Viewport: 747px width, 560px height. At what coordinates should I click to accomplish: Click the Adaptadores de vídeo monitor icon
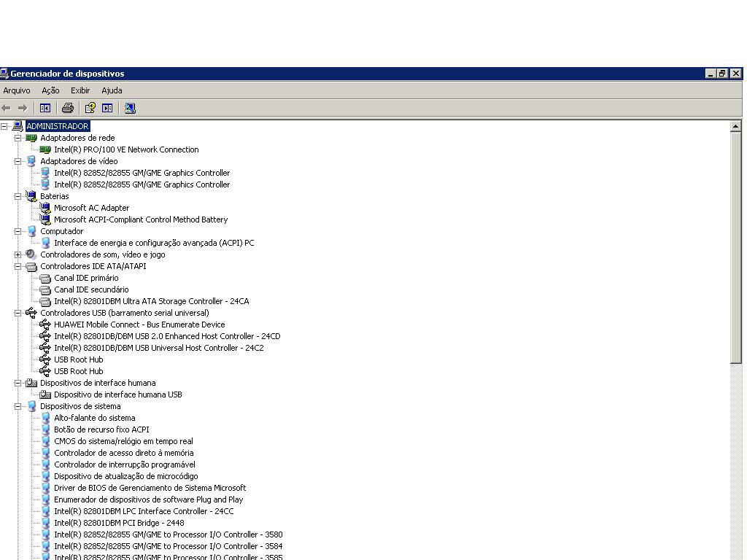(x=31, y=161)
